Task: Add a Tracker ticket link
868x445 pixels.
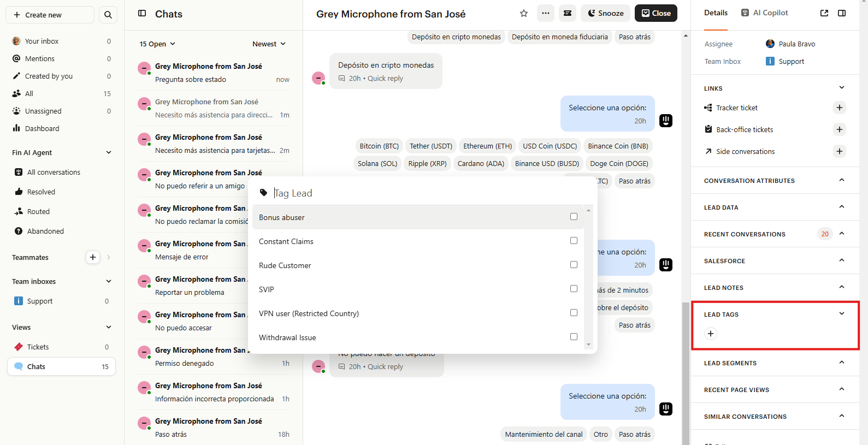Action: coord(840,108)
